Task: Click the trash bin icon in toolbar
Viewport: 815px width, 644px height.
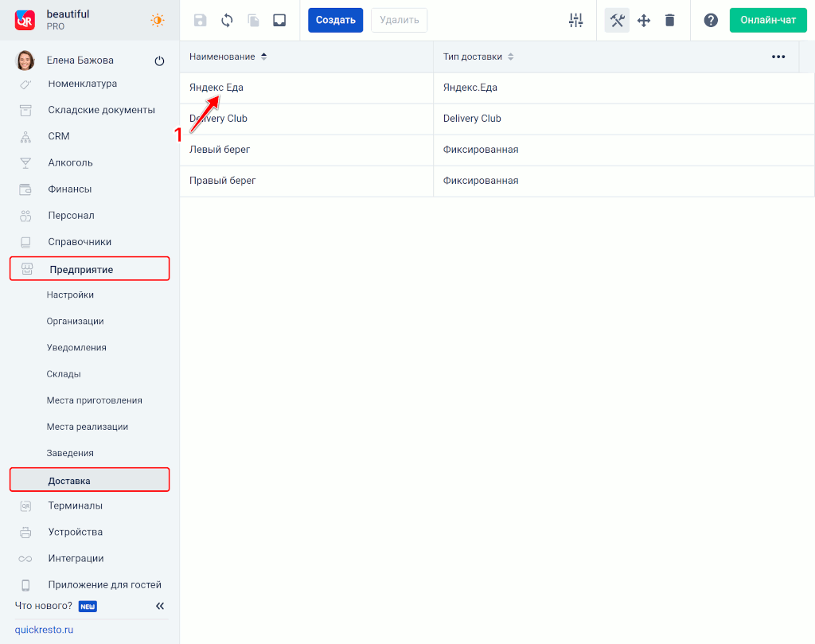Action: pos(670,20)
